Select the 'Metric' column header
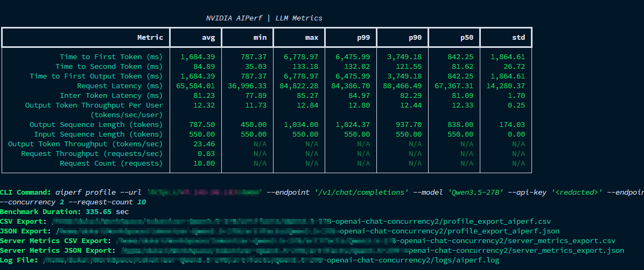644x270 pixels. pyautogui.click(x=150, y=37)
